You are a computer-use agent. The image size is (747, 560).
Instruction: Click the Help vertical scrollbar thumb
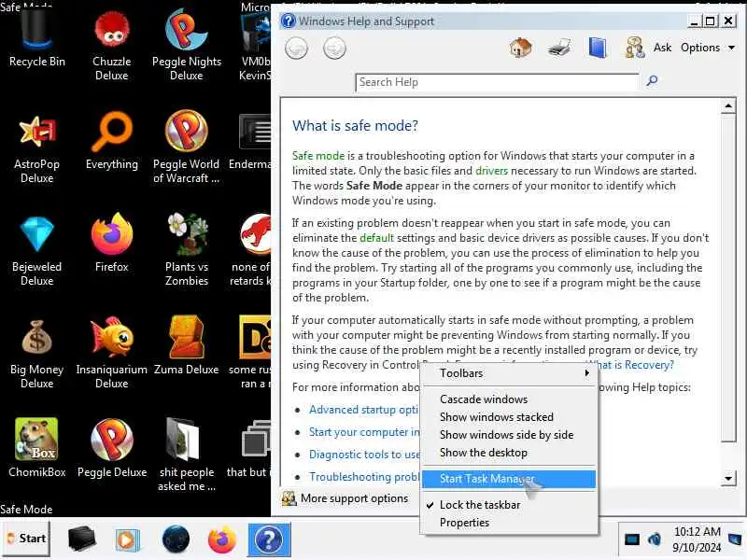pos(728,278)
